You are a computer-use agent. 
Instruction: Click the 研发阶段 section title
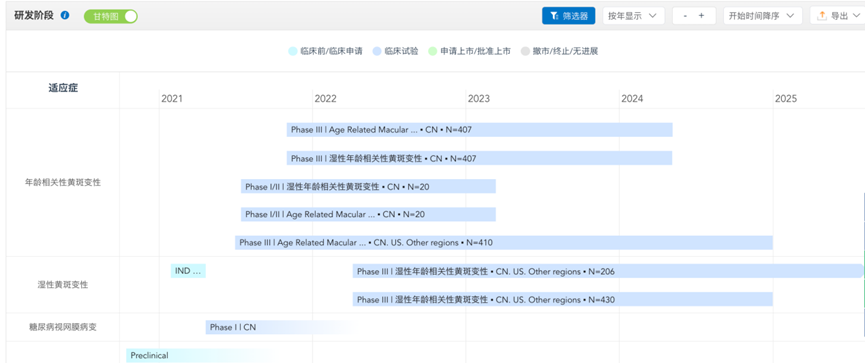click(x=34, y=15)
